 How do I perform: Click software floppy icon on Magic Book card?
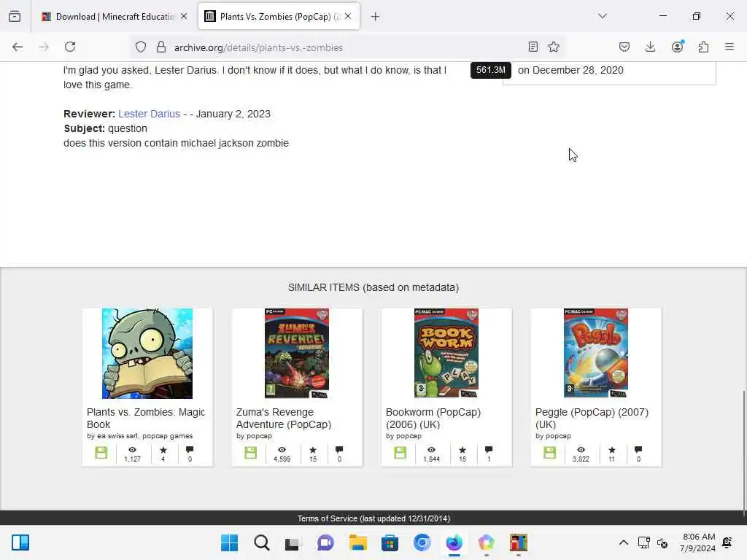(101, 452)
